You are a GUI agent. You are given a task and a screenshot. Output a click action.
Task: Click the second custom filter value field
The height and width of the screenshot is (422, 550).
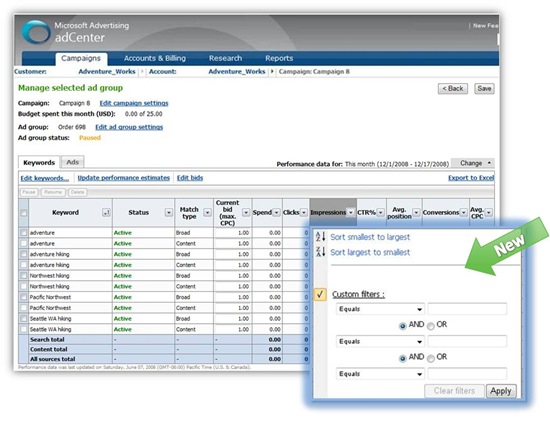click(467, 341)
